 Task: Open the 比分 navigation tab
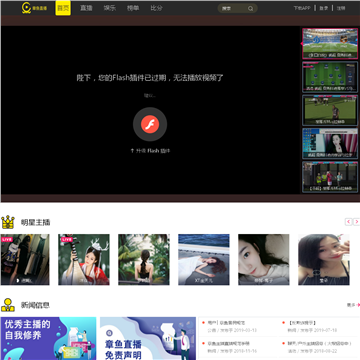click(156, 8)
